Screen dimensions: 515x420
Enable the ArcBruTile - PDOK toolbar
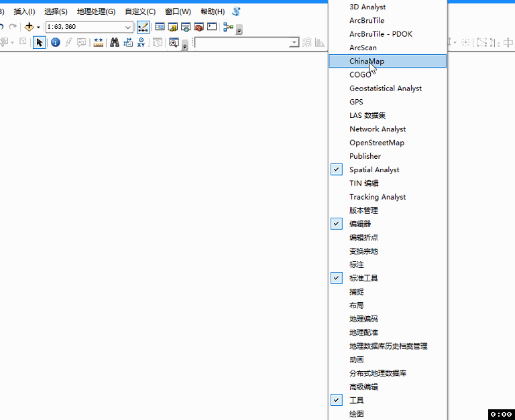[x=388, y=34]
